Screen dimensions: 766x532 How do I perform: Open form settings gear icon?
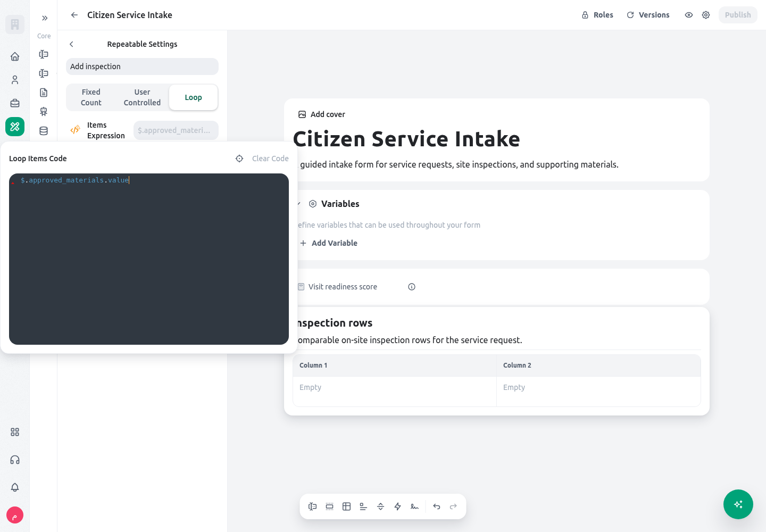(706, 15)
